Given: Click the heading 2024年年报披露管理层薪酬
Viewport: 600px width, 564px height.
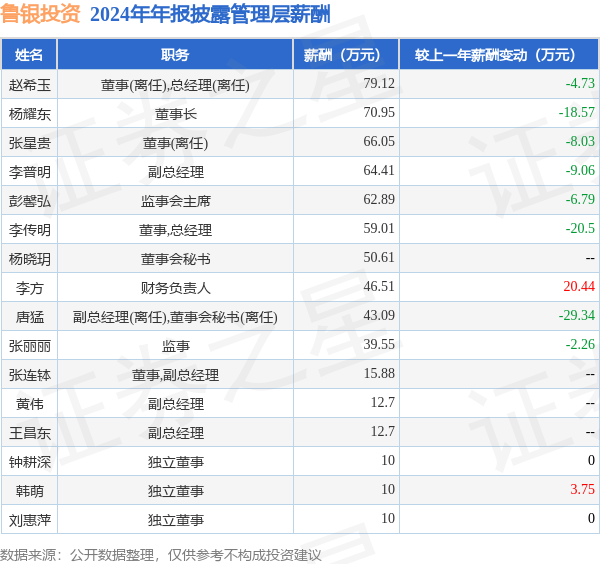Looking at the screenshot, I should pos(210,15).
